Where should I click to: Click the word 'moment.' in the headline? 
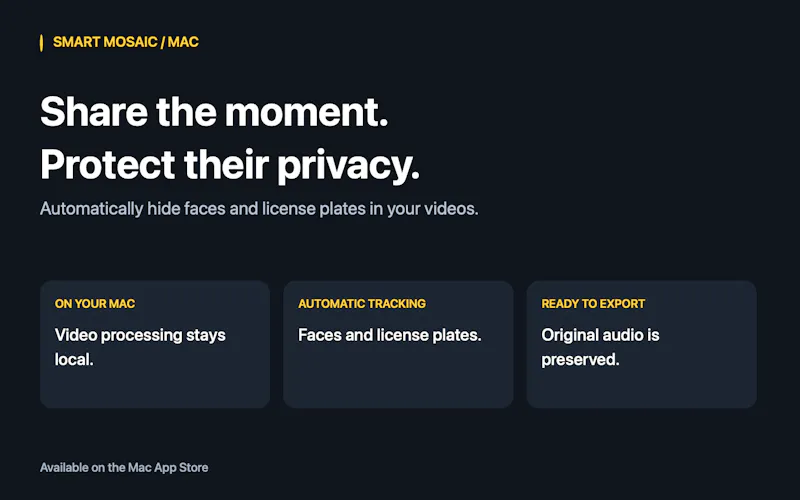tap(307, 112)
